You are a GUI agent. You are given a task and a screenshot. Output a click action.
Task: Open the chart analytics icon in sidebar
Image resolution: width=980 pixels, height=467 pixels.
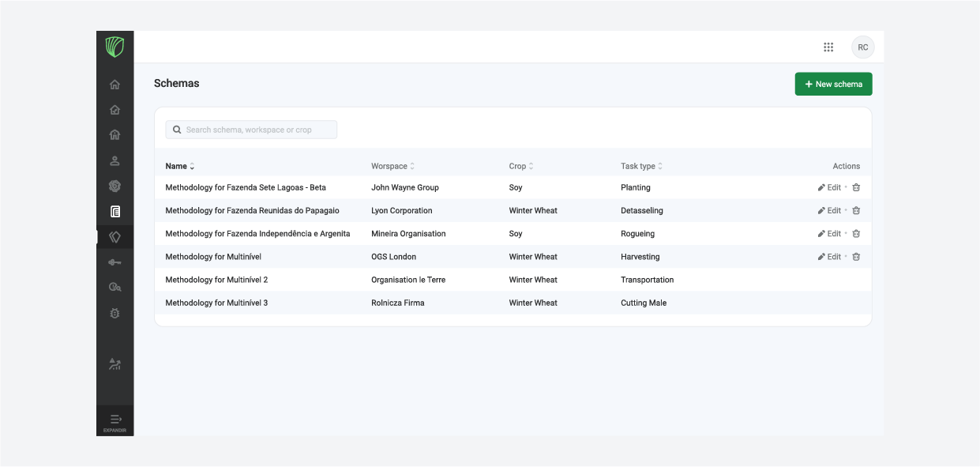click(x=115, y=364)
